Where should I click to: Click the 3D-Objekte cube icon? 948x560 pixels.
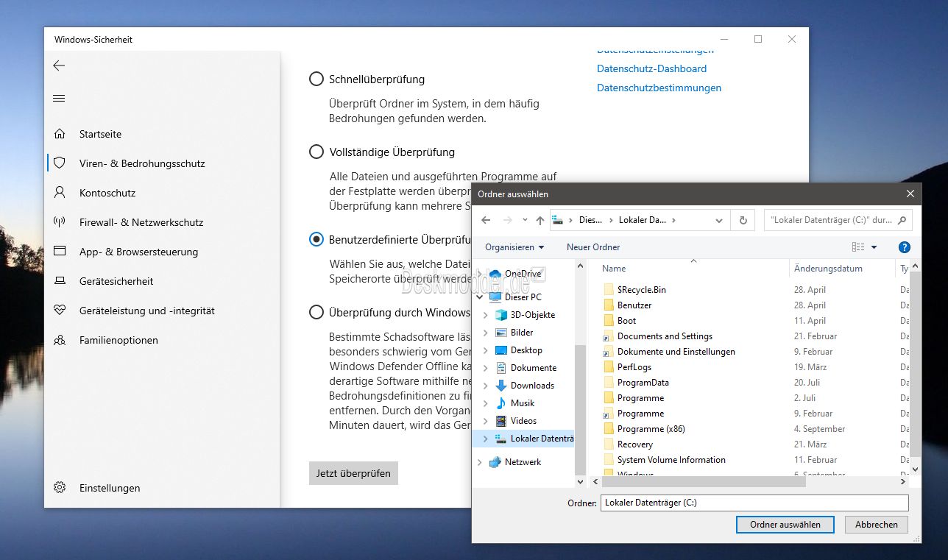pos(501,315)
